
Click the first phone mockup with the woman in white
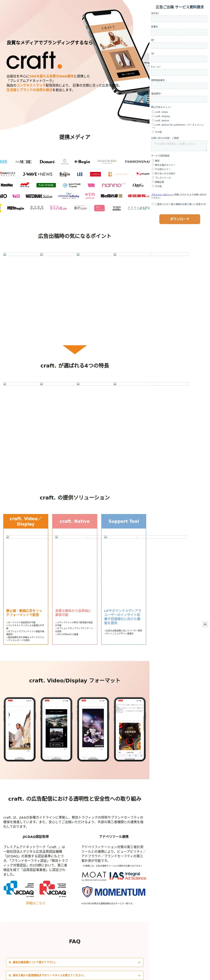19,729
